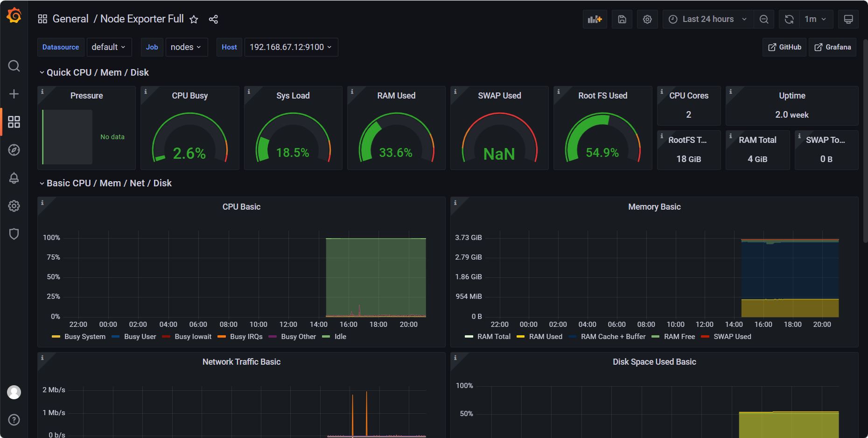Open the Grafana link button
This screenshot has width=868, height=438.
coord(833,47)
